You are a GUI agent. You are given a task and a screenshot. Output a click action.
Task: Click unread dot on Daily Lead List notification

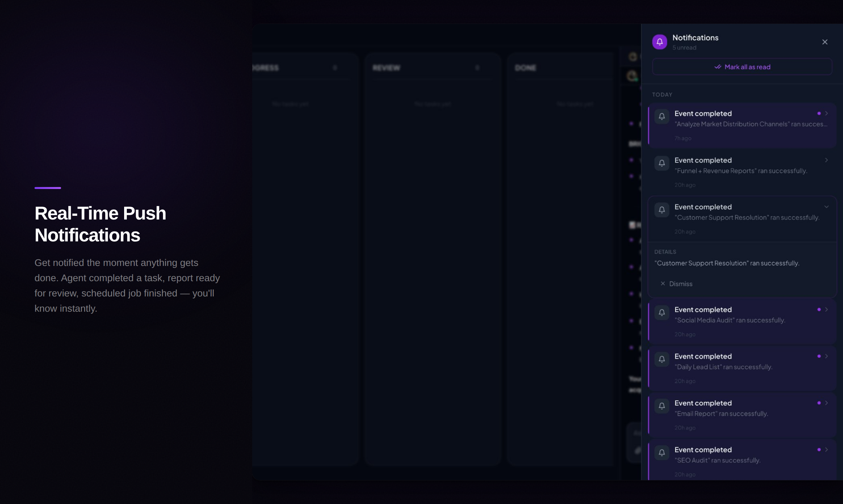point(819,356)
